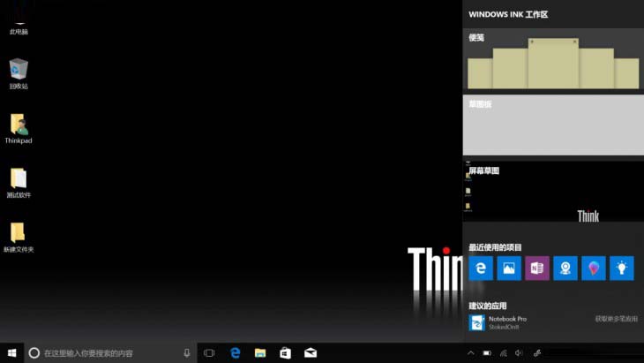
Task: Open the 新建文件夹 folder on desktop
Action: tap(19, 238)
